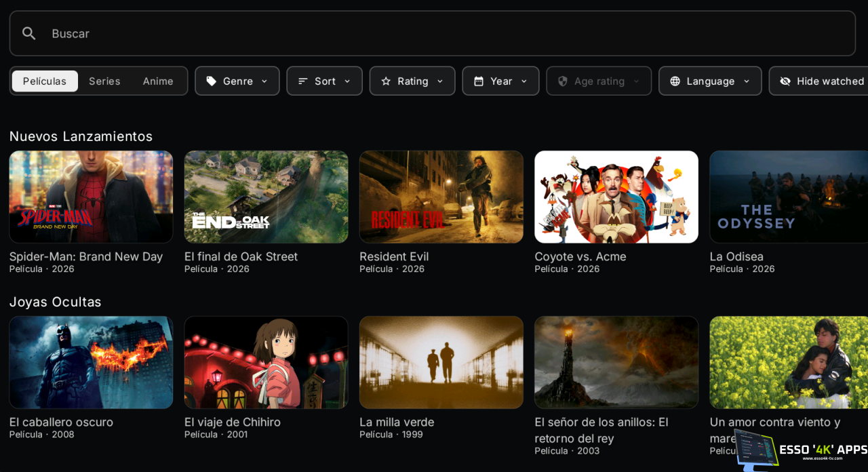
Task: Open the Spider-Man: Brand New Day poster
Action: [91, 197]
